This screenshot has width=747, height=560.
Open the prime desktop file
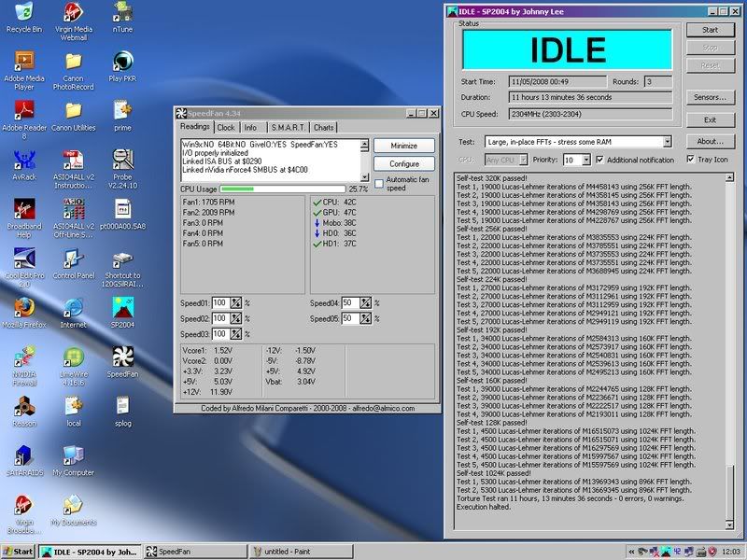pos(122,116)
